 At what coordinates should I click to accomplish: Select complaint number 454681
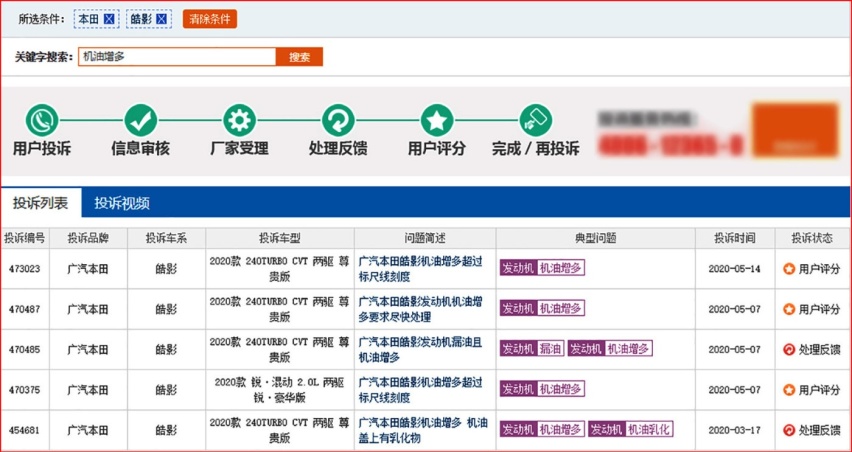tap(25, 430)
